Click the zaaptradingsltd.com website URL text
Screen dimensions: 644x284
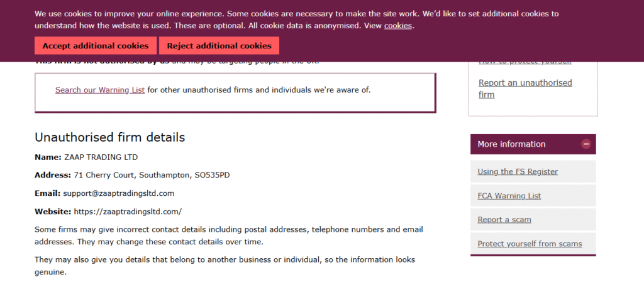(128, 212)
